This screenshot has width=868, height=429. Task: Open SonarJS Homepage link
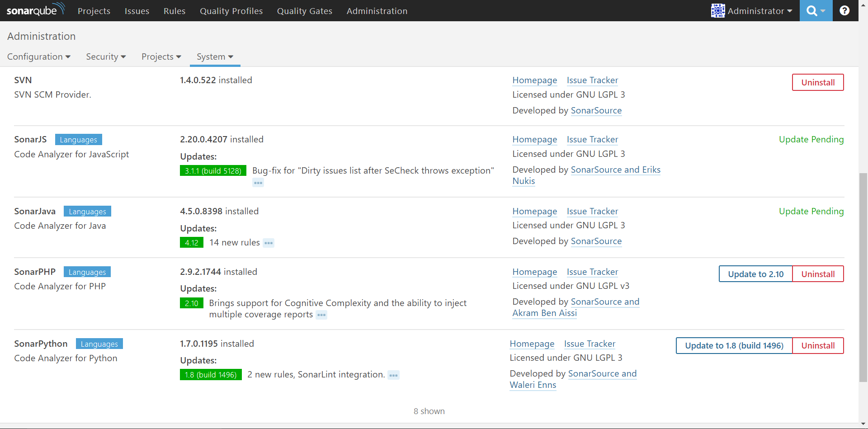535,139
